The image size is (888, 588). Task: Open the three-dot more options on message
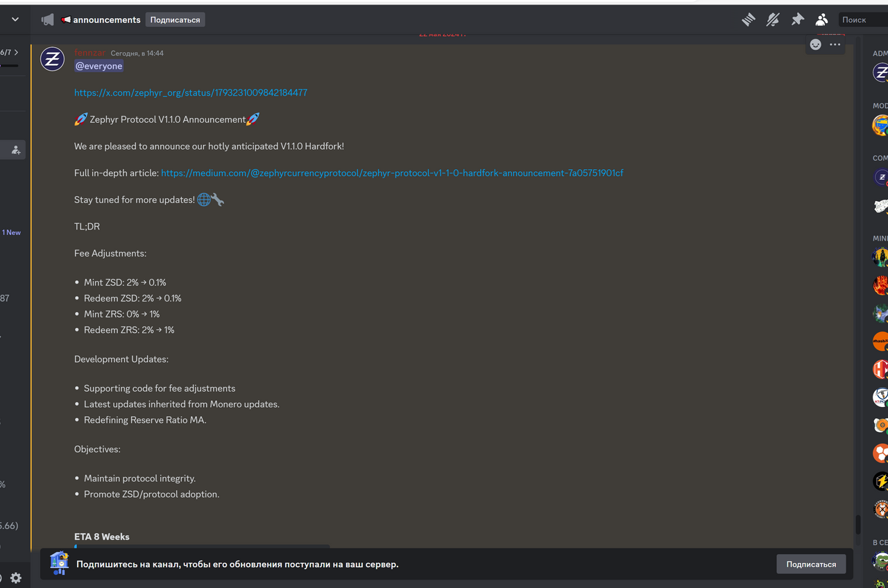[x=835, y=44]
